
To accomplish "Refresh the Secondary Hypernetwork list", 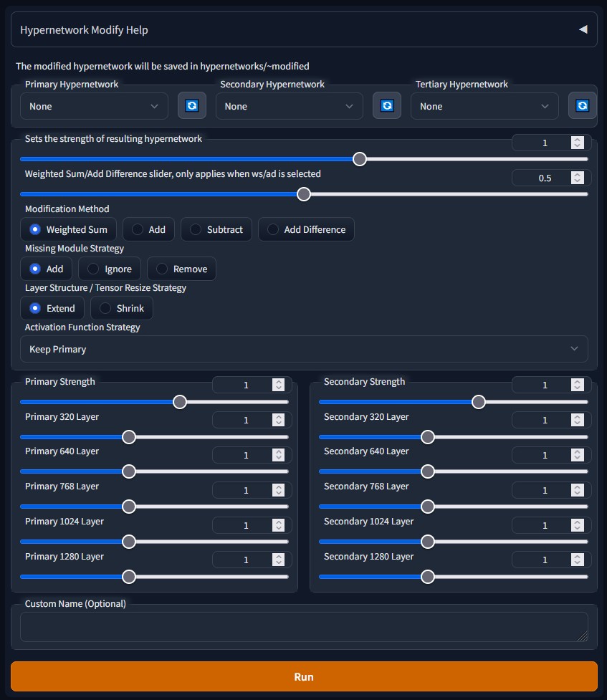I will pyautogui.click(x=387, y=106).
